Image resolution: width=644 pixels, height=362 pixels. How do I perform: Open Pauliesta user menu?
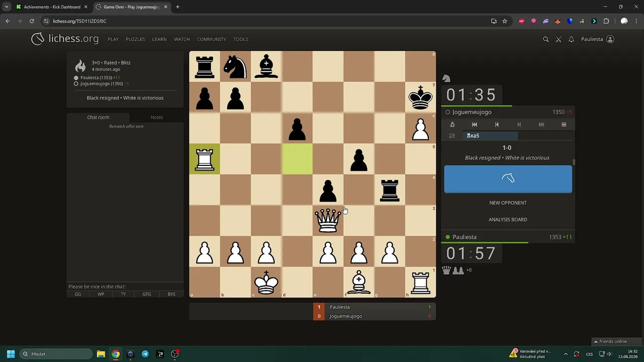tap(598, 39)
